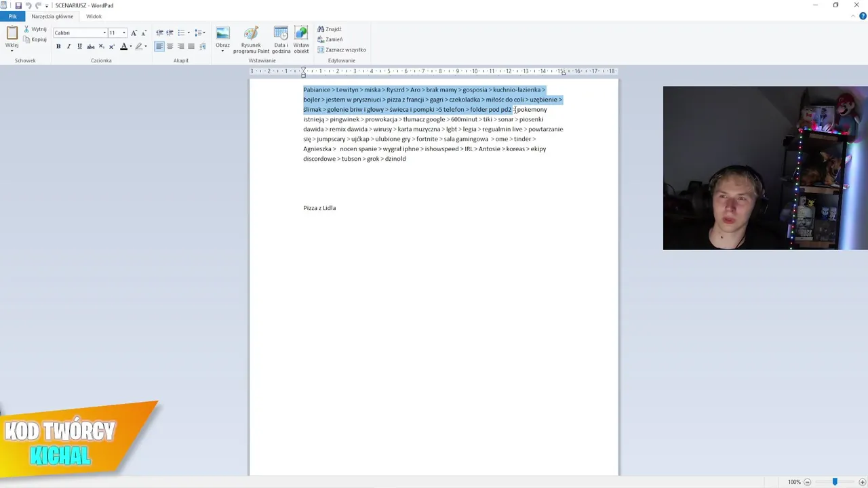Click the "Pizza z Lidla" text line
Screen dimensions: 868x488
(x=319, y=208)
